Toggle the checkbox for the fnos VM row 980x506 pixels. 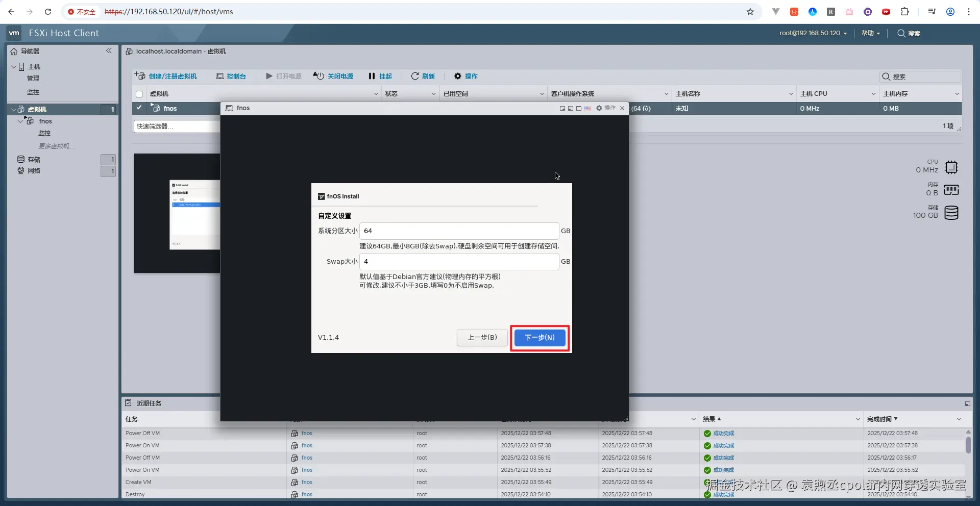click(x=139, y=108)
